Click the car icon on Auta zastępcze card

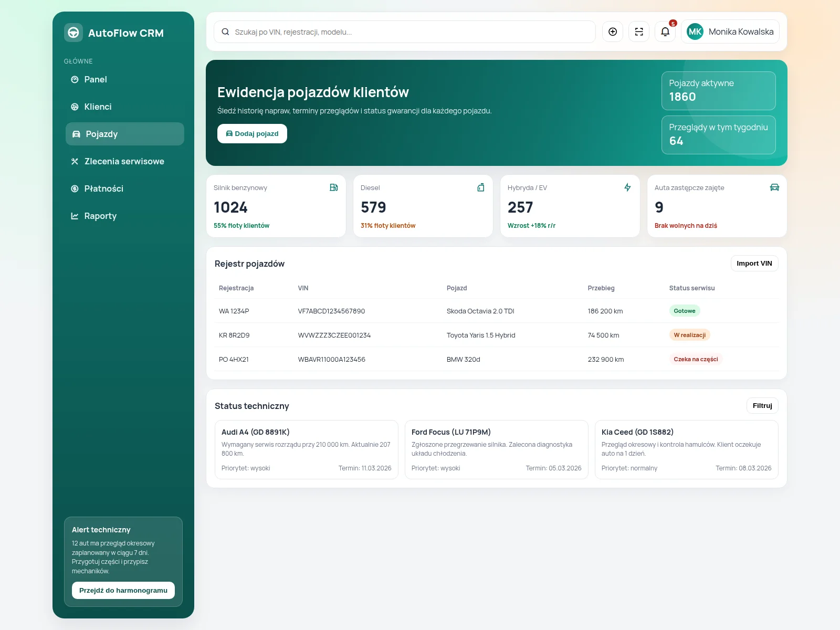pyautogui.click(x=774, y=187)
